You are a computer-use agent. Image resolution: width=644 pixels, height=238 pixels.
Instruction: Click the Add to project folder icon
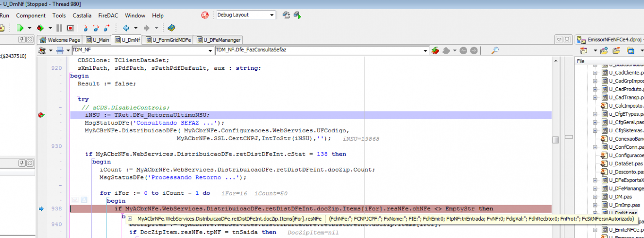604,50
